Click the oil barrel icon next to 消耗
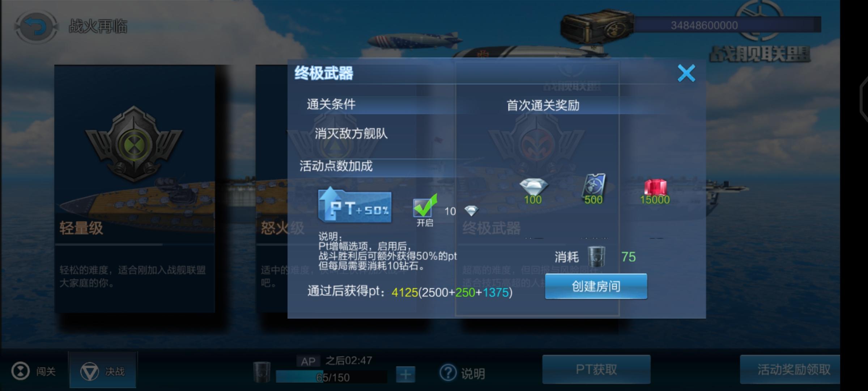 click(596, 256)
